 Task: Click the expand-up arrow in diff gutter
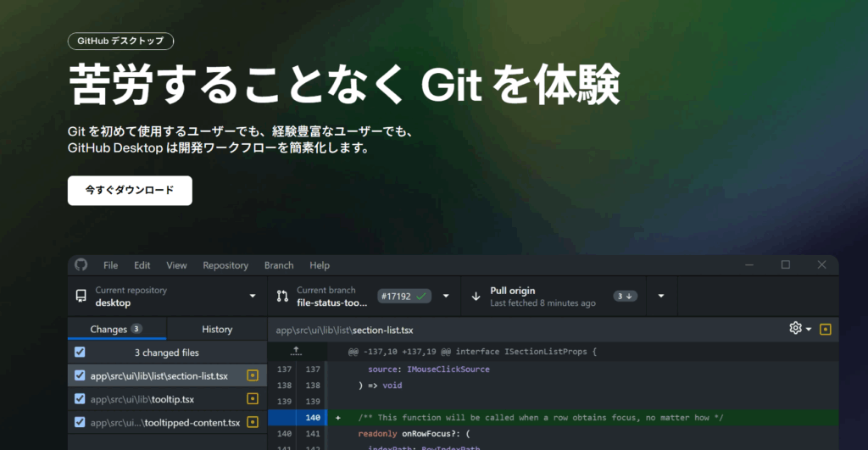coord(296,351)
